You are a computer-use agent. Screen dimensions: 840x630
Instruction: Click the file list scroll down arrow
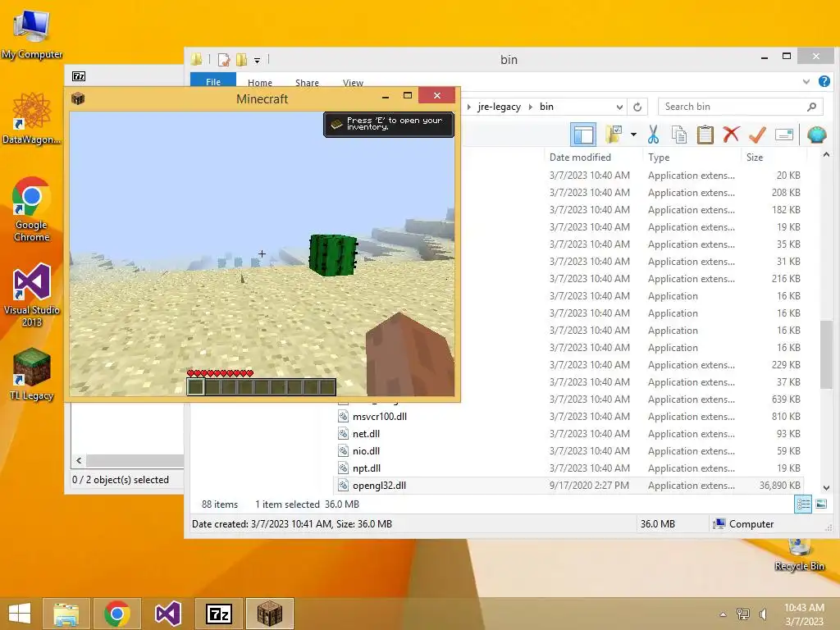click(x=826, y=487)
